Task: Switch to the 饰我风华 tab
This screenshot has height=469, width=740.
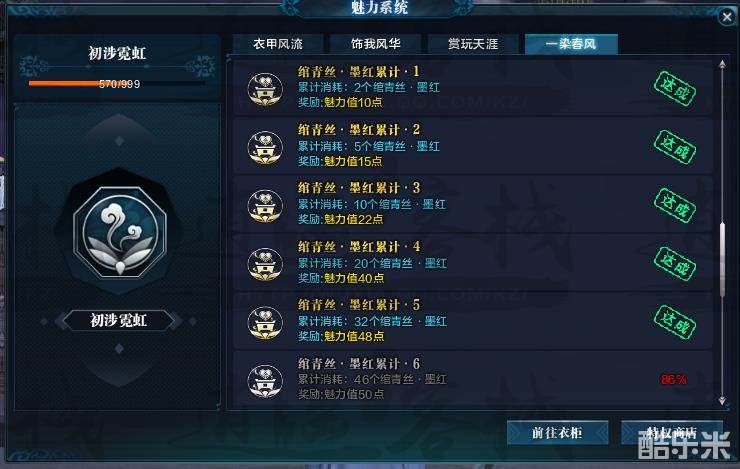Action: 376,44
